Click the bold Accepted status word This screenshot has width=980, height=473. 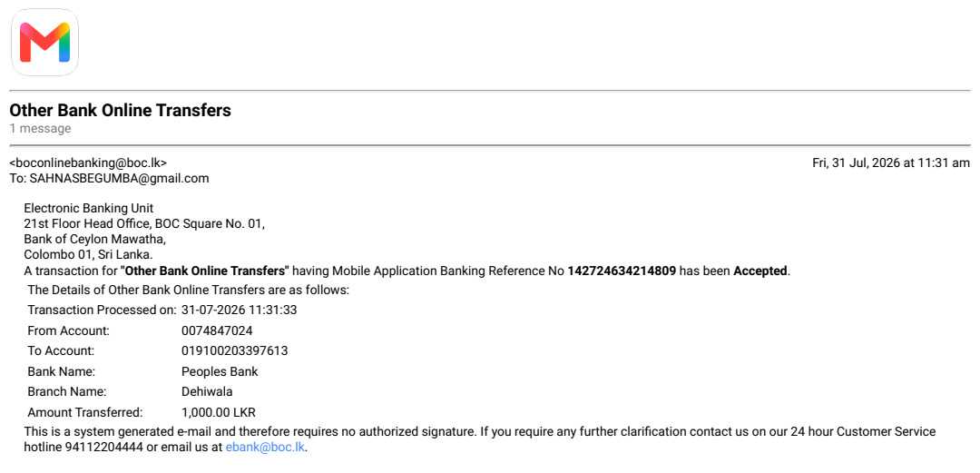coord(760,271)
